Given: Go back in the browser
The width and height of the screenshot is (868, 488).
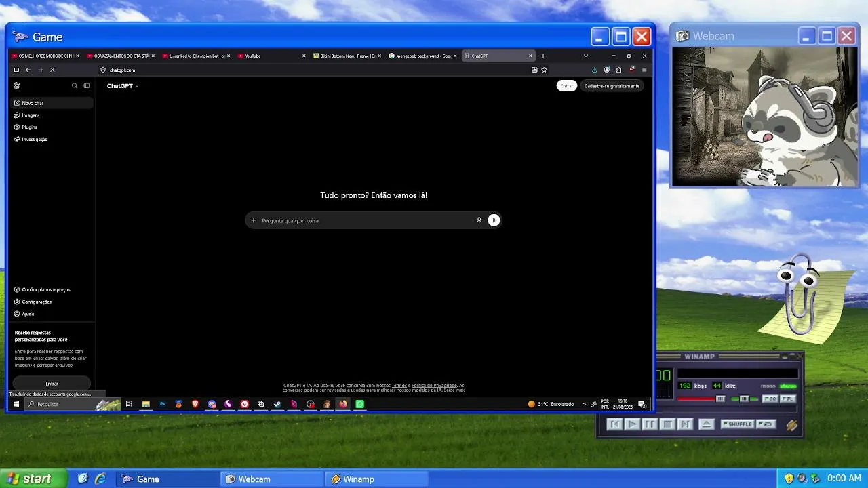Looking at the screenshot, I should (28, 70).
